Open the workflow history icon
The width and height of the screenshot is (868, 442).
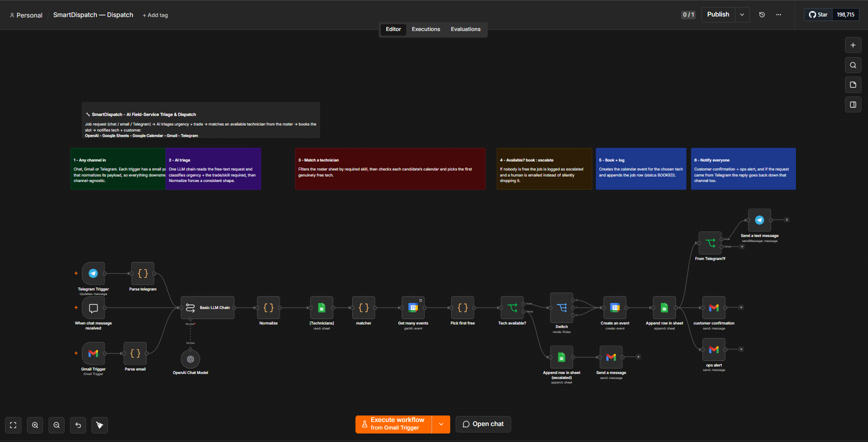coord(762,14)
